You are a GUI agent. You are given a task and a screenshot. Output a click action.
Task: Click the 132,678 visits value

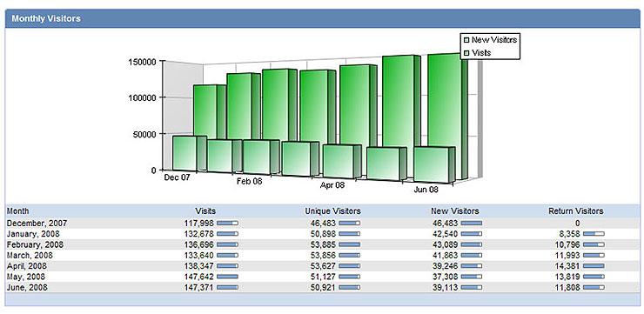[x=199, y=234]
